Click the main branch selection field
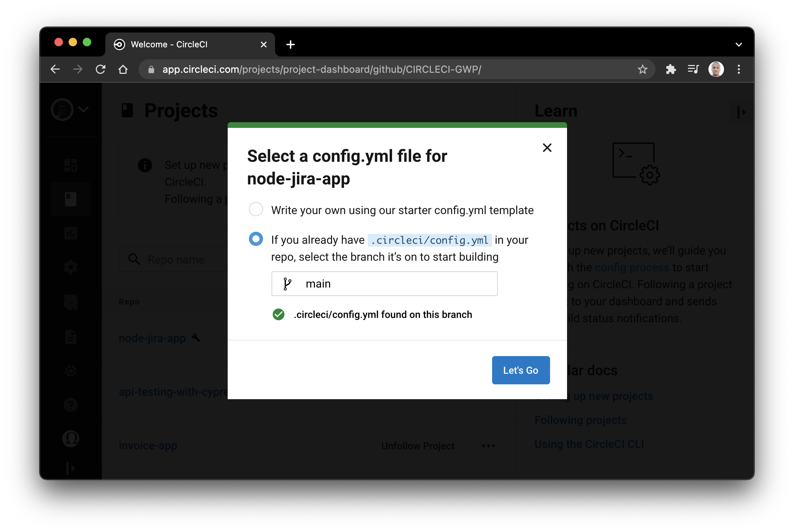794x532 pixels. 384,284
